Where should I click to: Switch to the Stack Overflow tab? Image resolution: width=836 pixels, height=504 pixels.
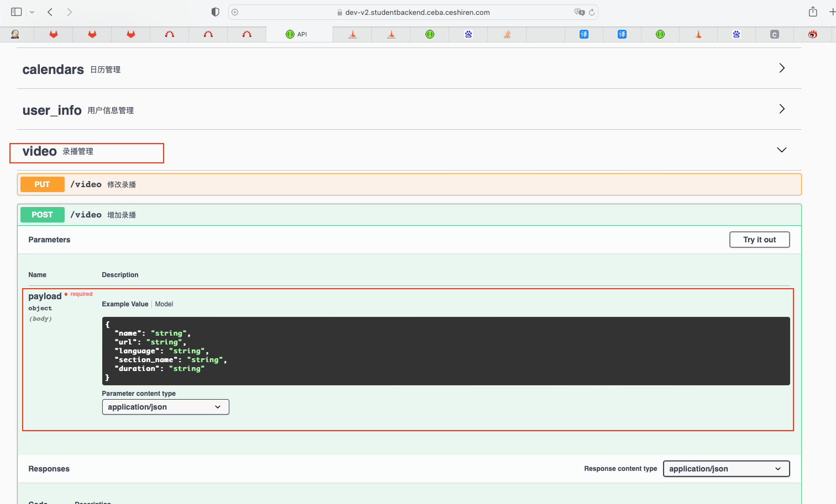[x=507, y=34]
